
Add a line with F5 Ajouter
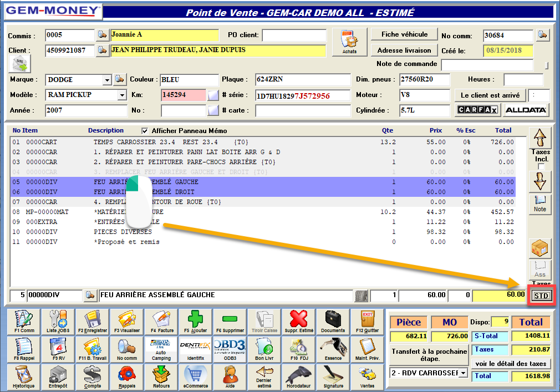[x=195, y=322]
